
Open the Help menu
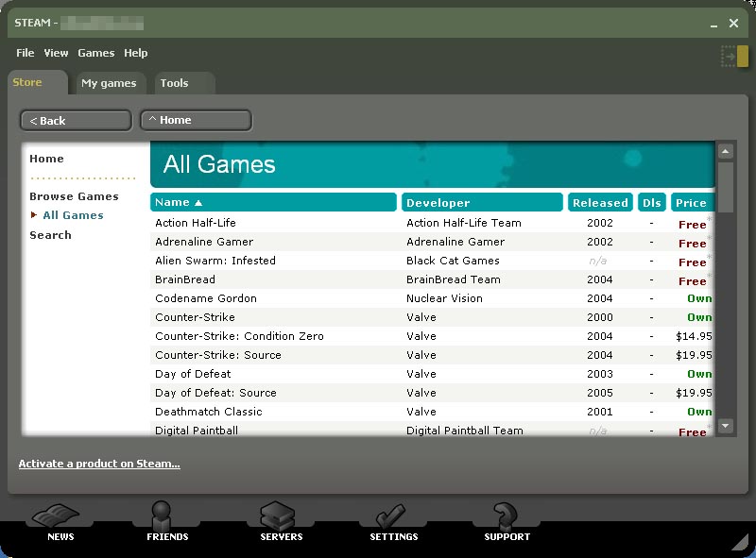tap(135, 53)
